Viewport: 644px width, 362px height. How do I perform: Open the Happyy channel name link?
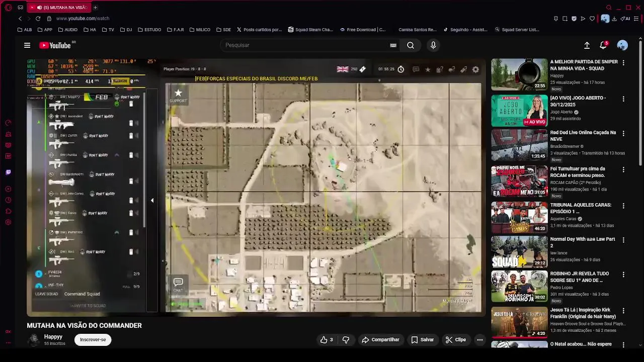[x=53, y=337]
